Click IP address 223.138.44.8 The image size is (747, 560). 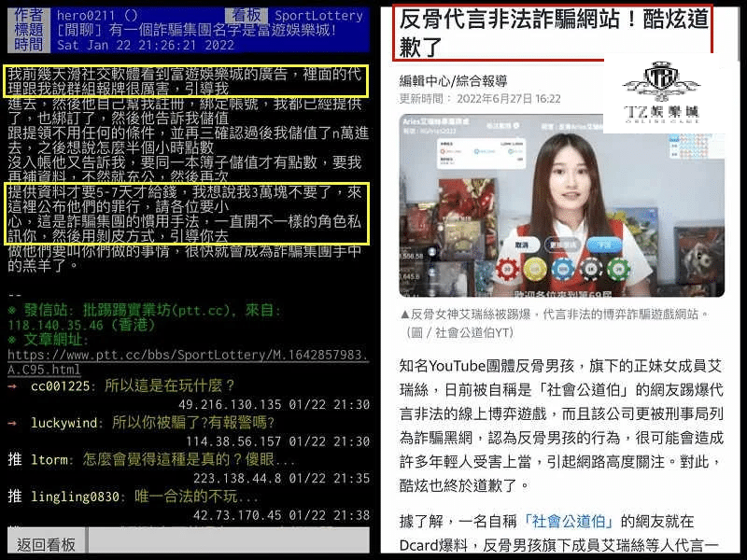click(x=237, y=479)
